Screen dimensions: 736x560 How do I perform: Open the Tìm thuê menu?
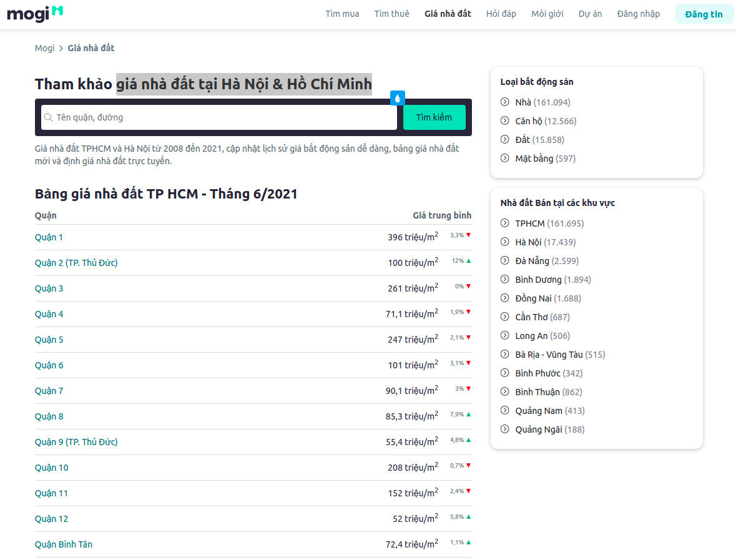coord(391,14)
